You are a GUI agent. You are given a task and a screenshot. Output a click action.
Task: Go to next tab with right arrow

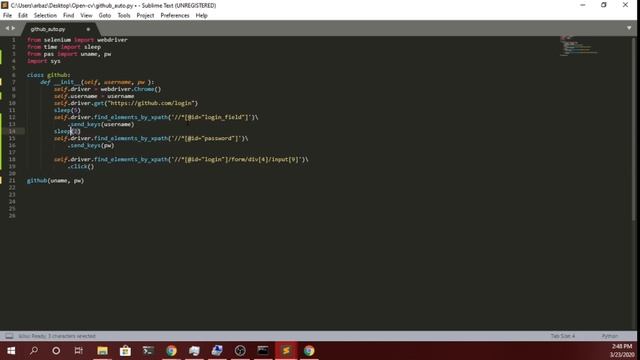pyautogui.click(x=13, y=28)
